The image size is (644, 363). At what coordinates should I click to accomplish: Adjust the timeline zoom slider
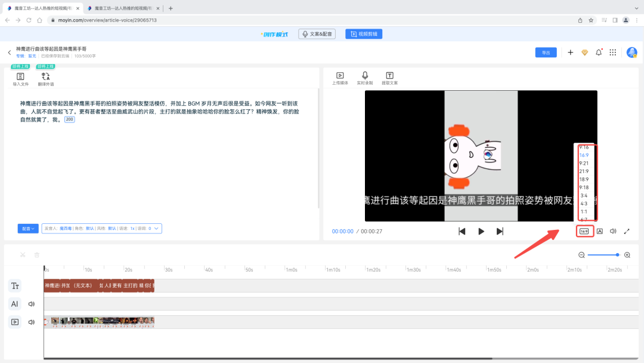(x=603, y=255)
